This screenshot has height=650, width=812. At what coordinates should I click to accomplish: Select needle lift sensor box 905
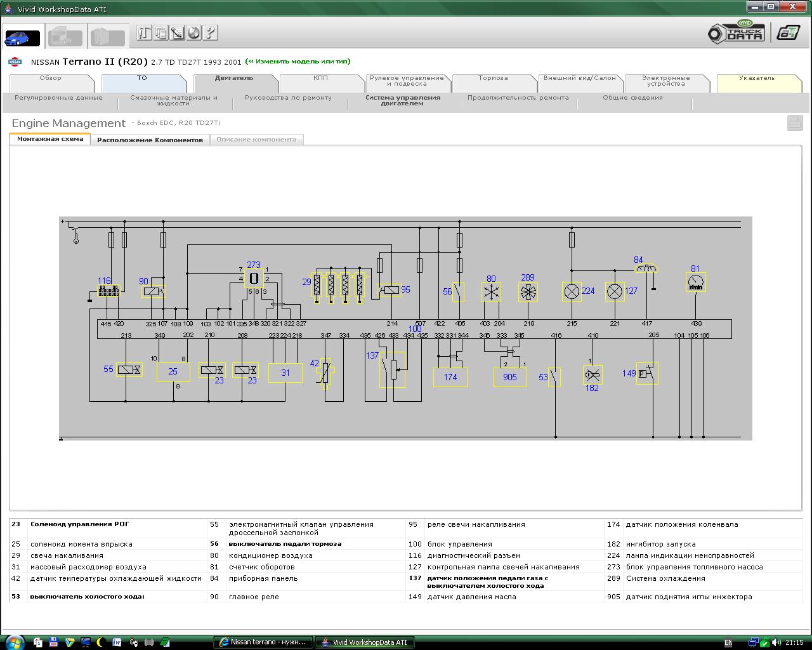(x=510, y=377)
